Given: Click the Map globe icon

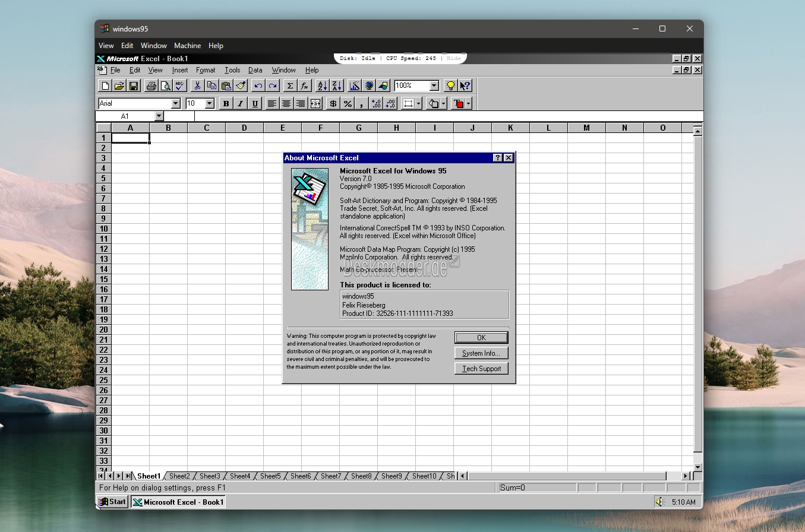Looking at the screenshot, I should click(x=369, y=85).
